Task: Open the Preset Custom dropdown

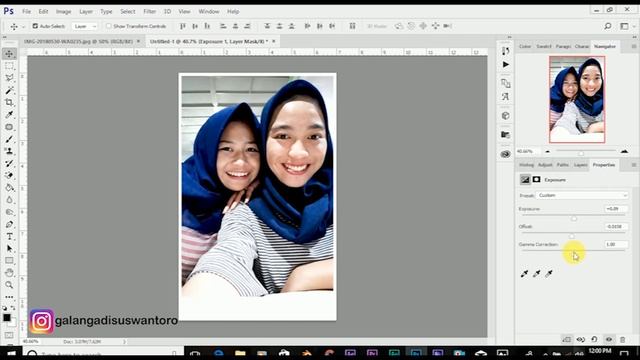Action: coord(582,196)
